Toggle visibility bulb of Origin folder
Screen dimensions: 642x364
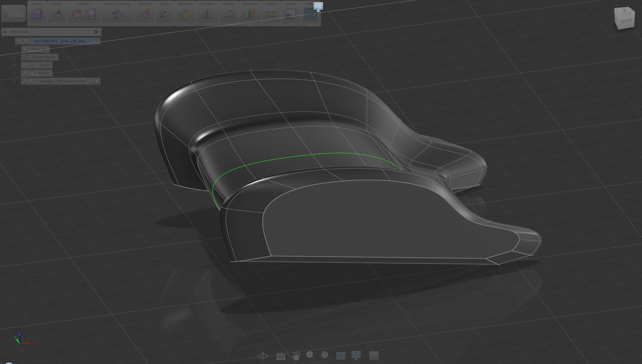tap(24, 65)
